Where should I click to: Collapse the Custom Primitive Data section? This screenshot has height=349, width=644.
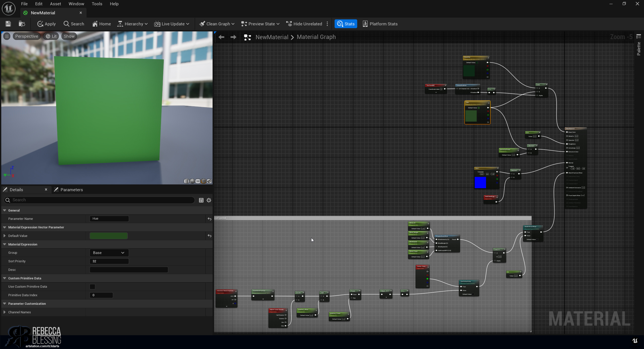point(5,278)
